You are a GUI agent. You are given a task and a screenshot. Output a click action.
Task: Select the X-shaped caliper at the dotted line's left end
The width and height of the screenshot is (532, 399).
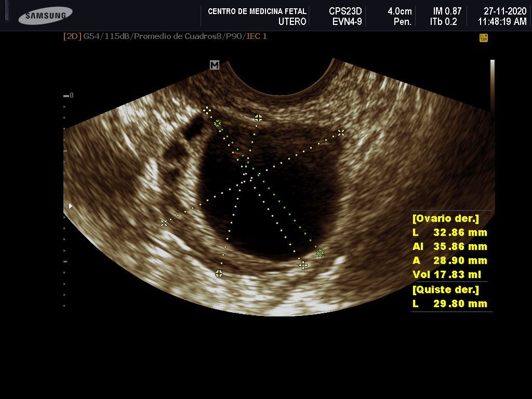(x=164, y=223)
